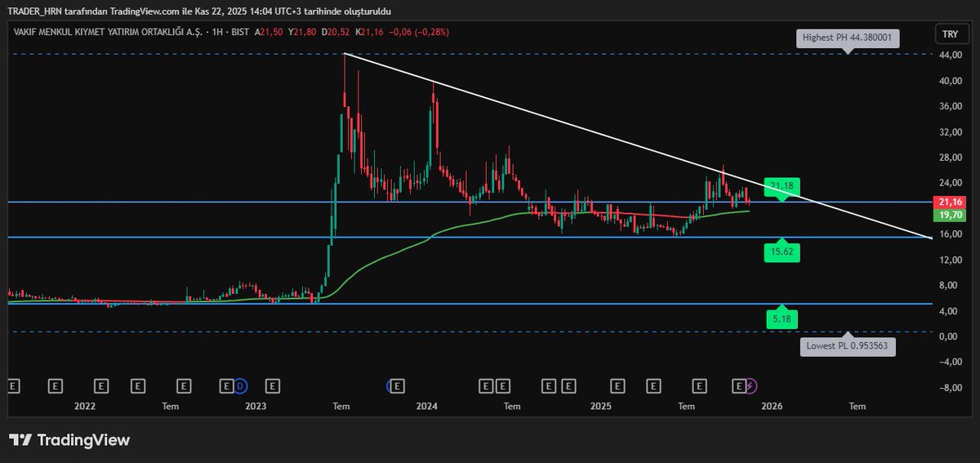Click the 2024 label on the time axis
The width and height of the screenshot is (980, 463).
(426, 406)
